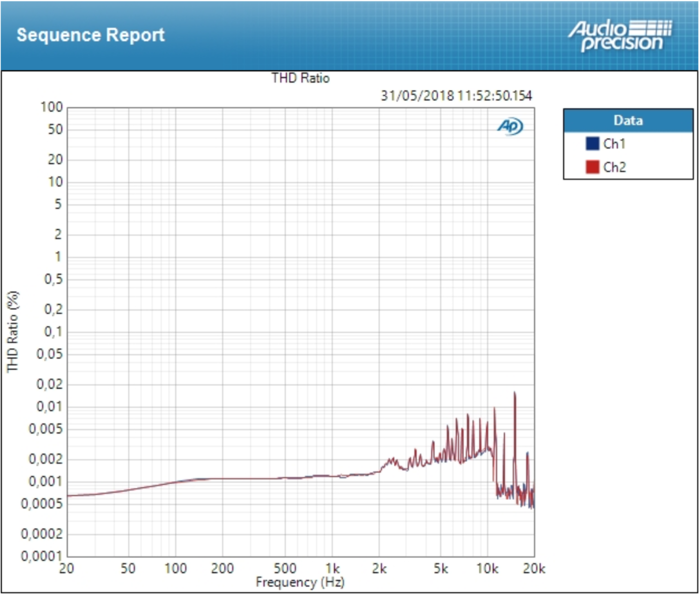The image size is (700, 594).
Task: Click the blue Ch1 color swatch
Action: [x=592, y=144]
